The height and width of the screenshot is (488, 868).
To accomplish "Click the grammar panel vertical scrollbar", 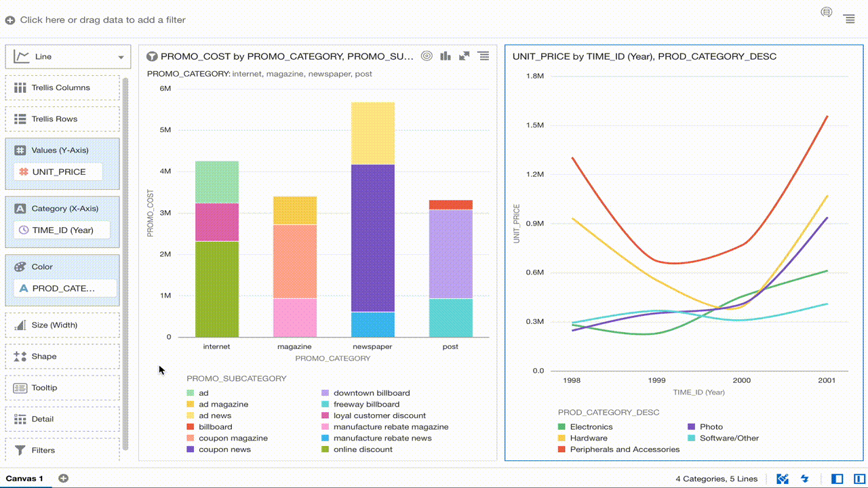I will [x=125, y=264].
